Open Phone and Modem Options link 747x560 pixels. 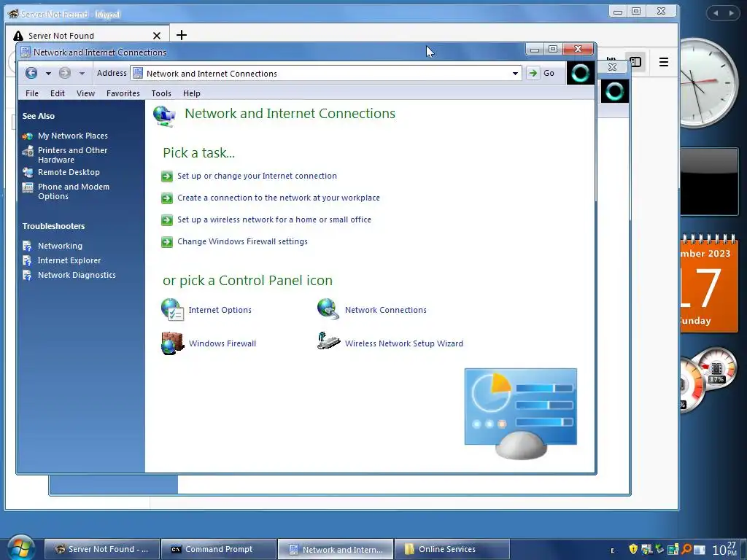(x=74, y=192)
